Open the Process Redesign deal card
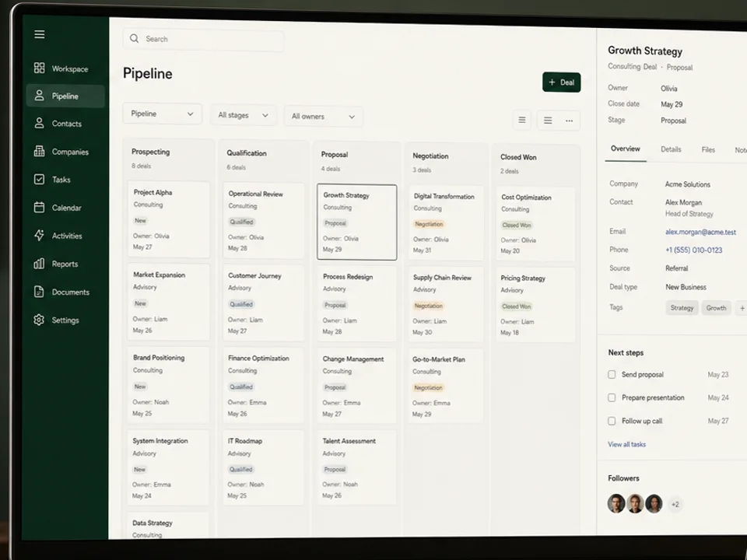The height and width of the screenshot is (560, 747). (357, 304)
